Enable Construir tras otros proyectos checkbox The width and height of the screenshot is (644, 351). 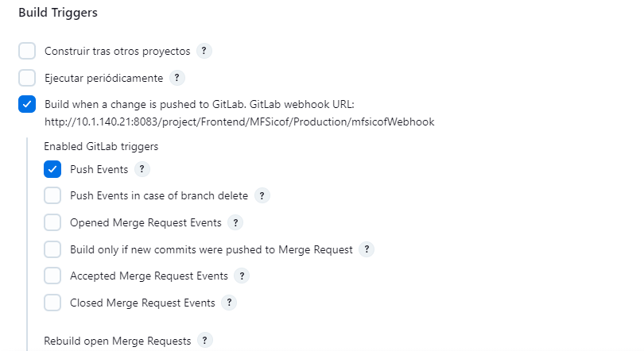point(27,51)
